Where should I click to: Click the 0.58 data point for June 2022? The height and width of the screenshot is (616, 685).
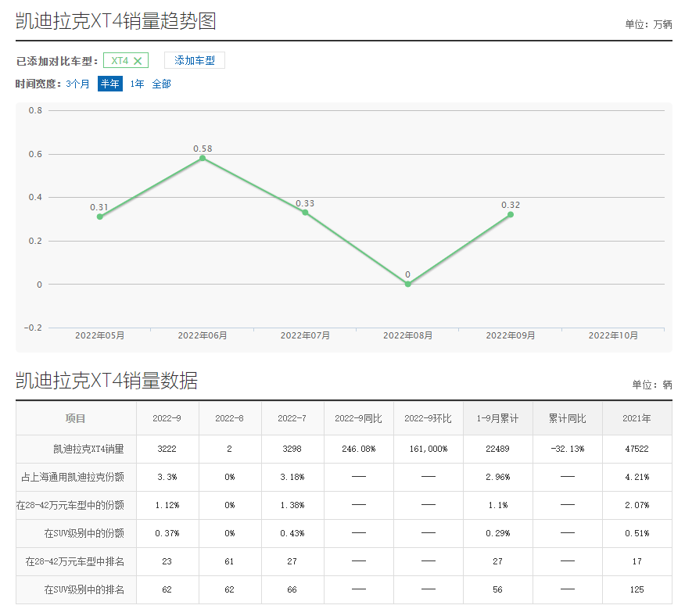point(203,158)
